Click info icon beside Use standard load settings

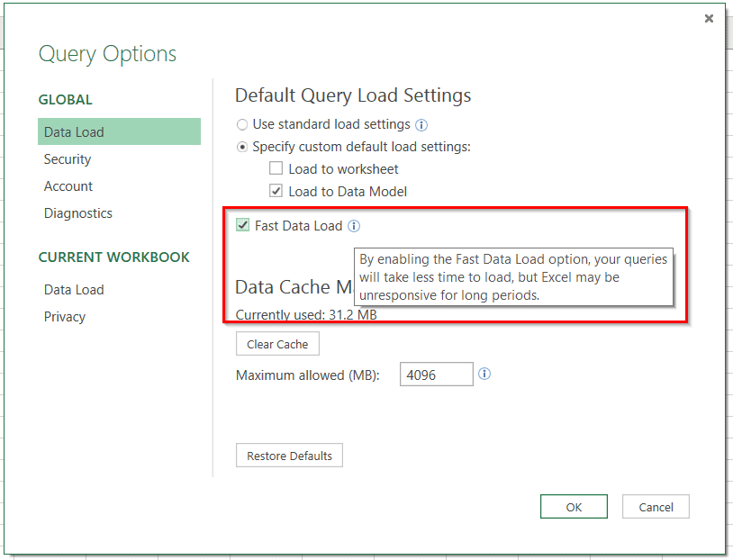(x=421, y=124)
